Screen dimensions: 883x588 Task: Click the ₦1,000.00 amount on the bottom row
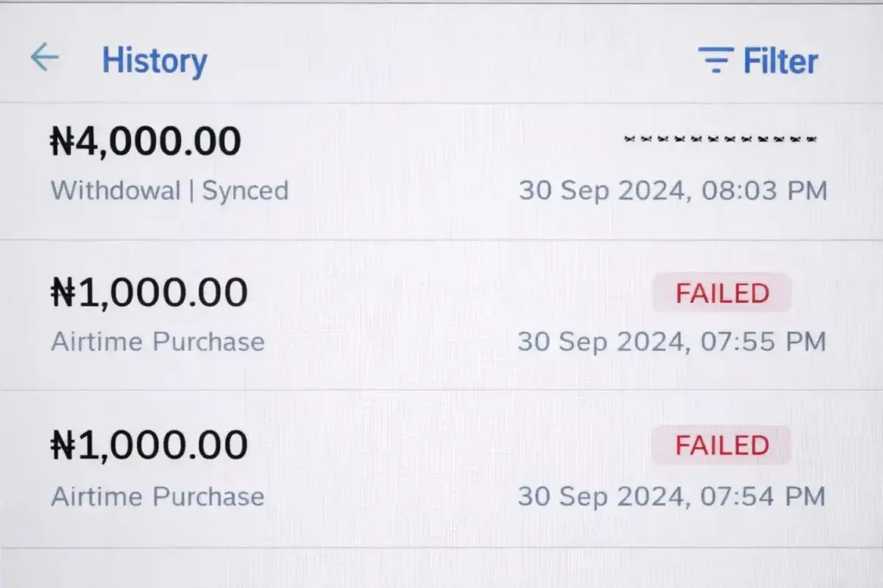tap(149, 444)
